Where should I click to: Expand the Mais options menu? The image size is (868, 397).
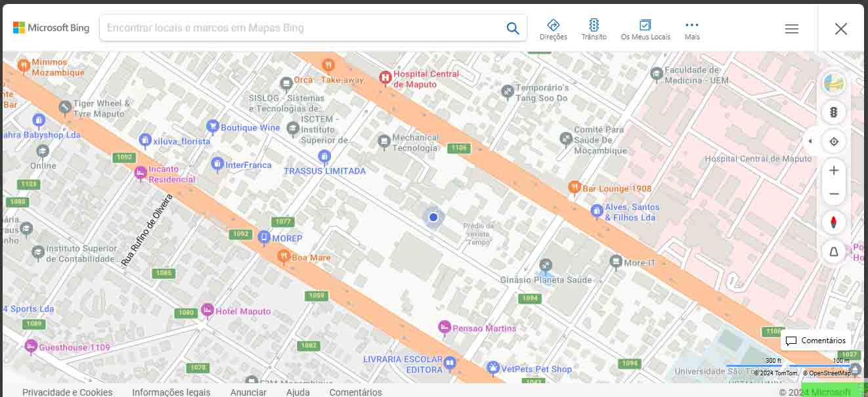[x=692, y=29]
